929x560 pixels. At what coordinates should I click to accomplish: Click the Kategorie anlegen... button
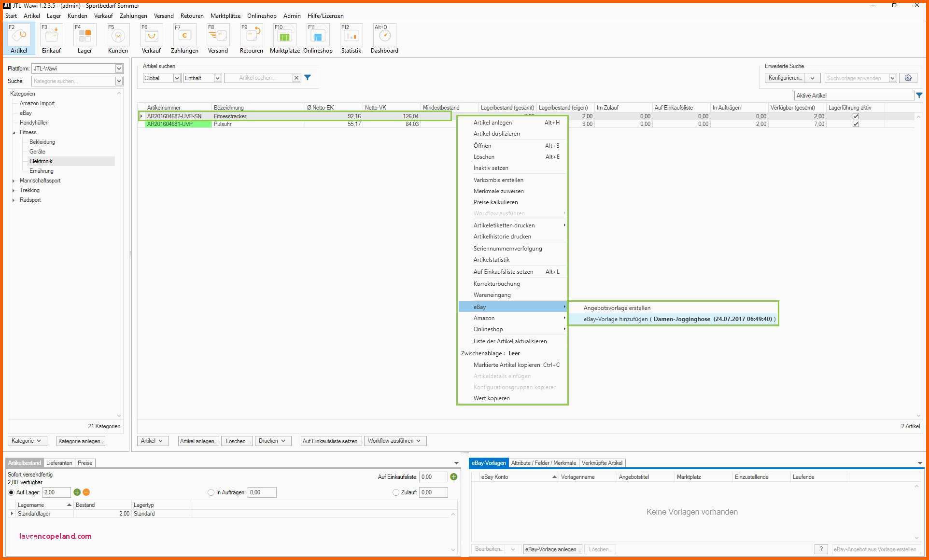tap(81, 441)
